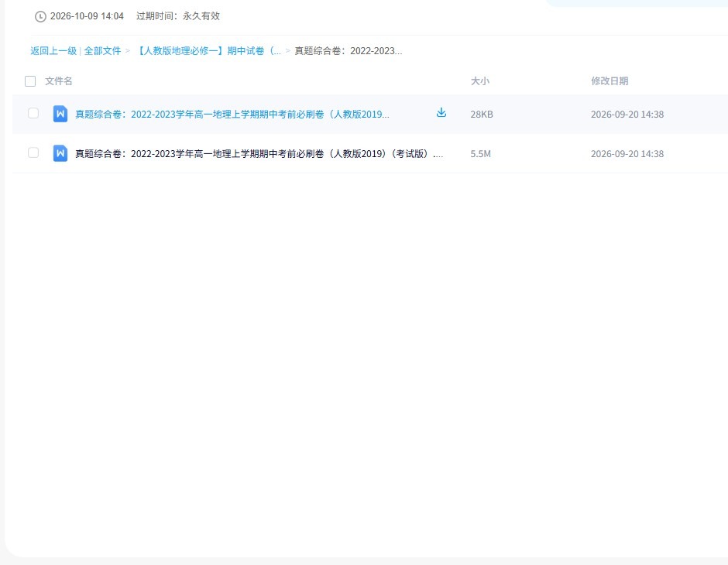
Task: Open 全部文件 breadcrumb link
Action: tap(102, 50)
